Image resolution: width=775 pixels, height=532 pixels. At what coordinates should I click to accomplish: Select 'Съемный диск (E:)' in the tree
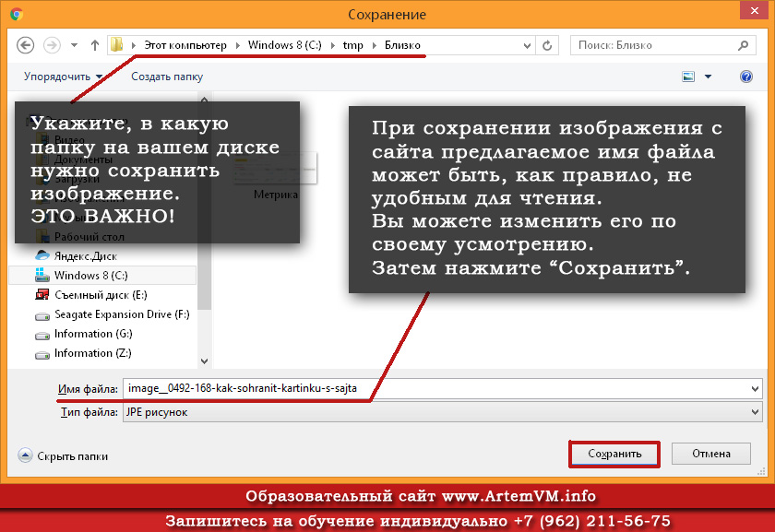(101, 295)
